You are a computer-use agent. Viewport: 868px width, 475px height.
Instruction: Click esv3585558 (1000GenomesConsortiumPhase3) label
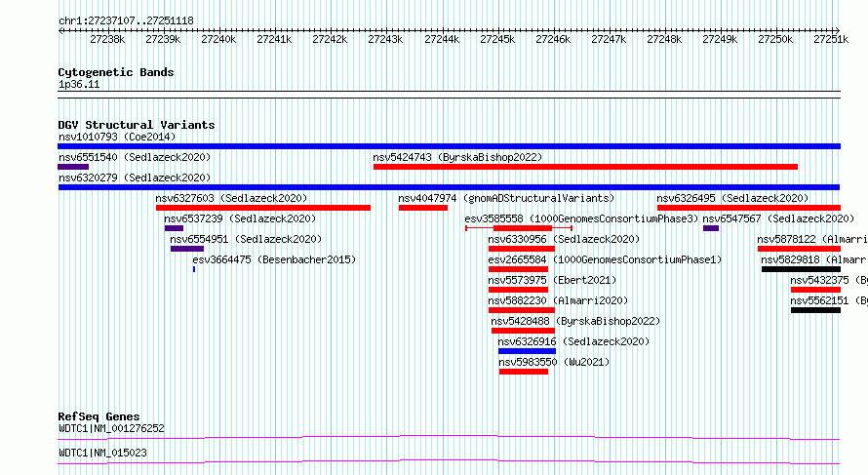click(582, 218)
